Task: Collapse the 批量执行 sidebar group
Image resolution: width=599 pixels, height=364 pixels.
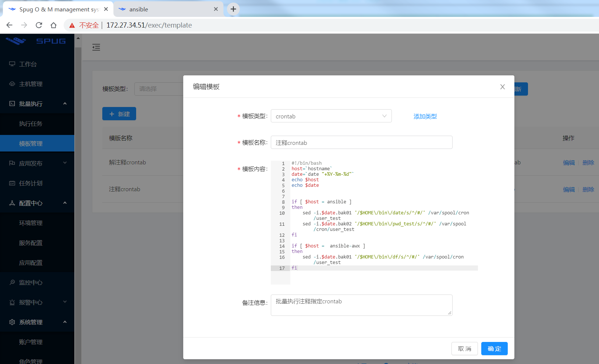Action: (37, 104)
